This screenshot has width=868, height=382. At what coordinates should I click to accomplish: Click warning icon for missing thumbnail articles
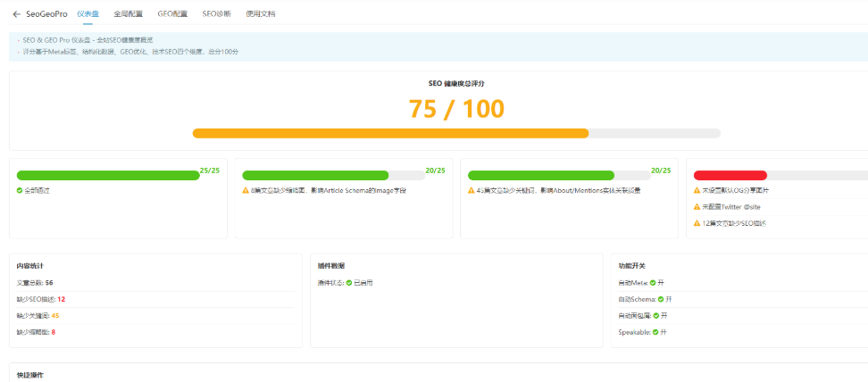point(246,191)
